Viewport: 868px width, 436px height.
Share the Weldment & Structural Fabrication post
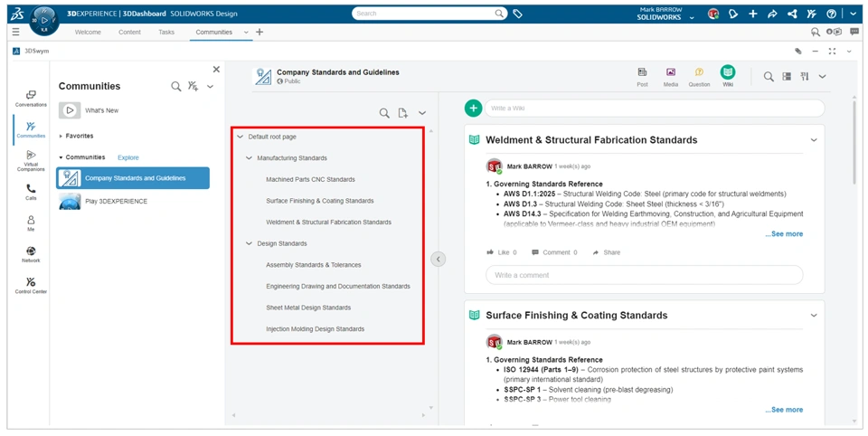606,252
